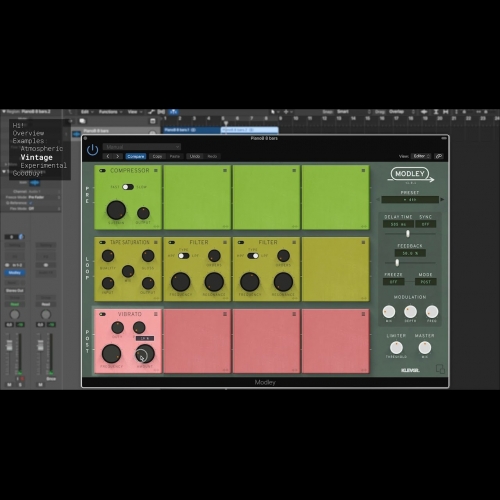The width and height of the screenshot is (500, 500).
Task: Open menu icon on empty LOOP slot
Action: [x=363, y=242]
